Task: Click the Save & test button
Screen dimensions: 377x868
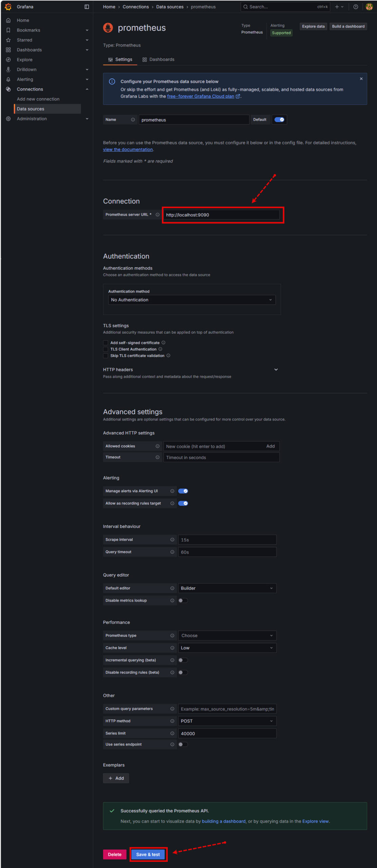Action: pyautogui.click(x=148, y=854)
